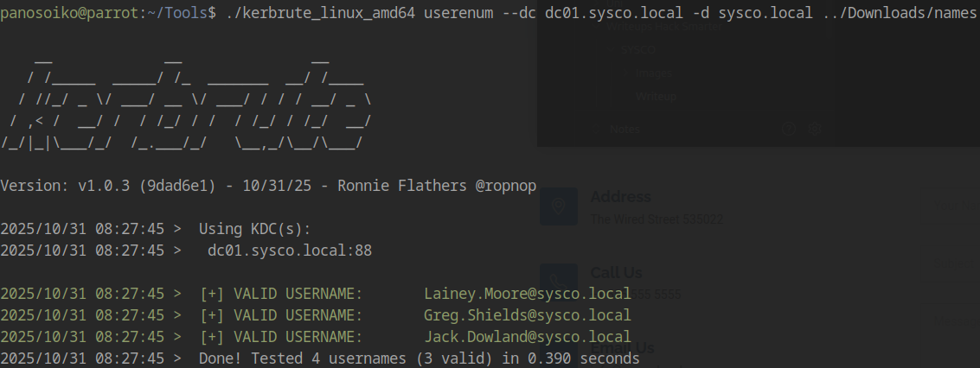Click the Lainey.Moore@sysco.local username line
This screenshot has width=980, height=368.
[527, 295]
